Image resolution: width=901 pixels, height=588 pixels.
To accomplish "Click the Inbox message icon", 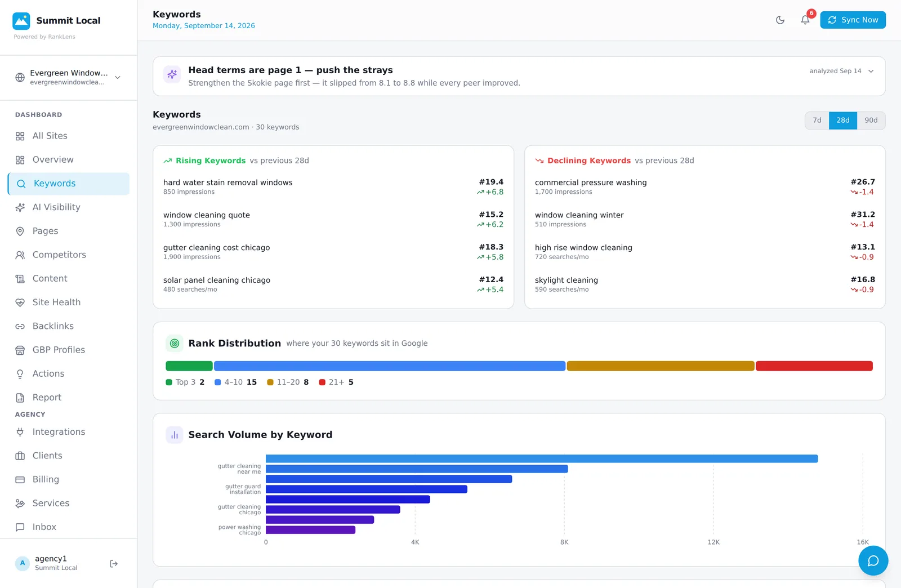I will 20,527.
